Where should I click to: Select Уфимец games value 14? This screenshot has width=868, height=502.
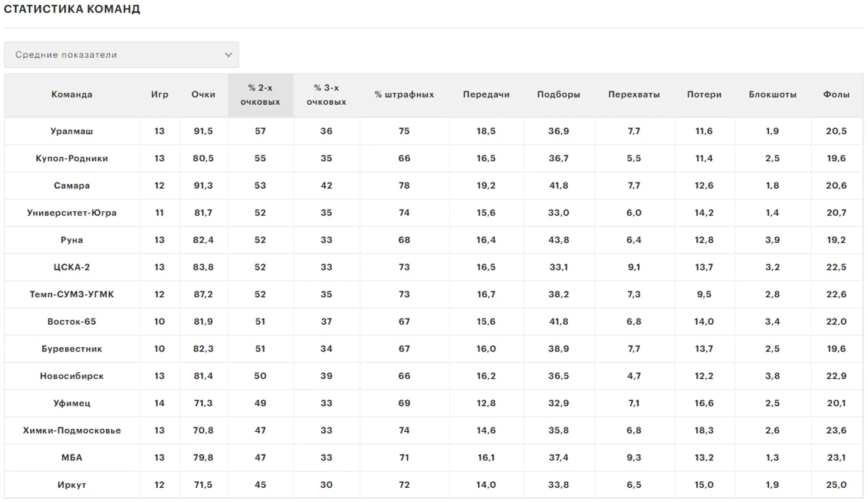[x=159, y=403]
